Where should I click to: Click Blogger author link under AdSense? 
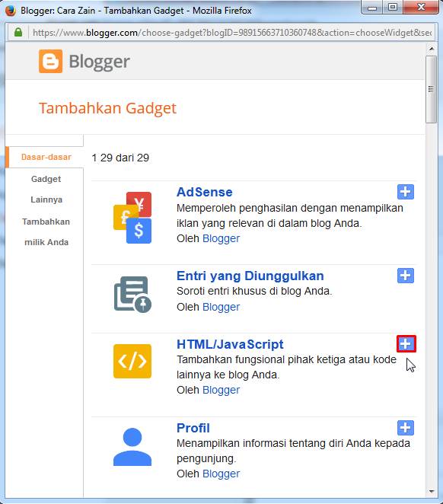(221, 238)
